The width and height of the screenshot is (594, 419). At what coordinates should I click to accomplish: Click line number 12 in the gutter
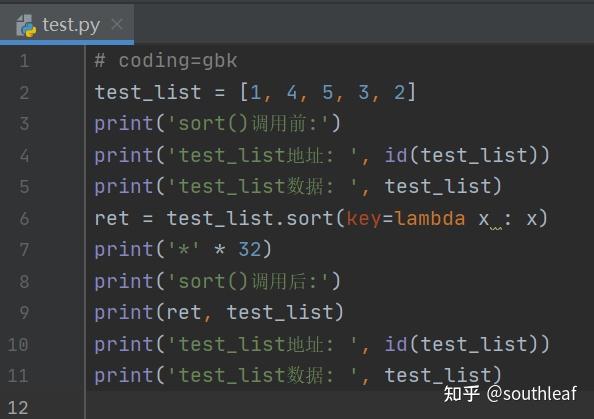tap(18, 408)
